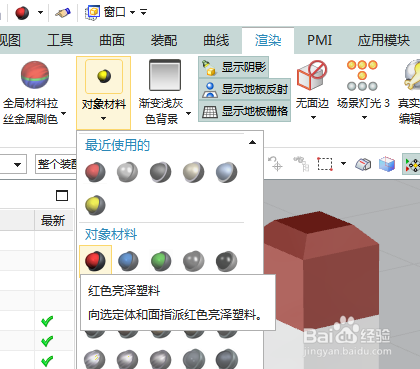Open the 整个装配 selection scope dropdown
This screenshot has height=369, width=420.
56,164
